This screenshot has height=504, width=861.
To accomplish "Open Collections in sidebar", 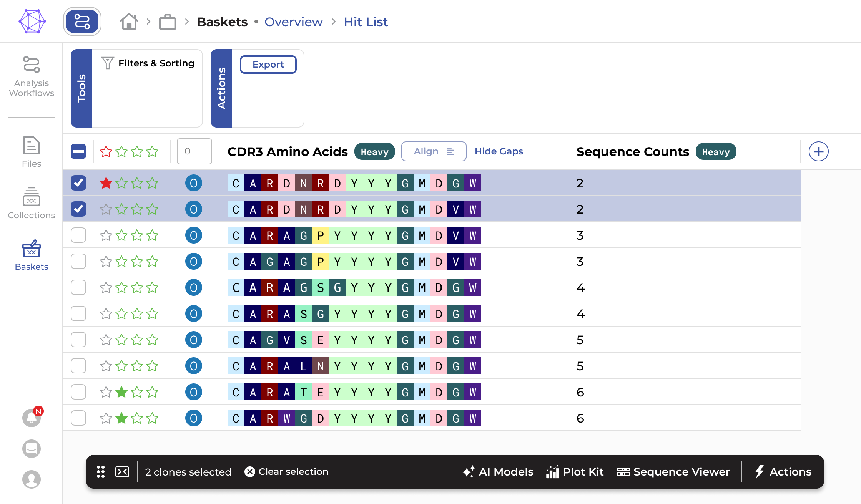I will pyautogui.click(x=32, y=203).
